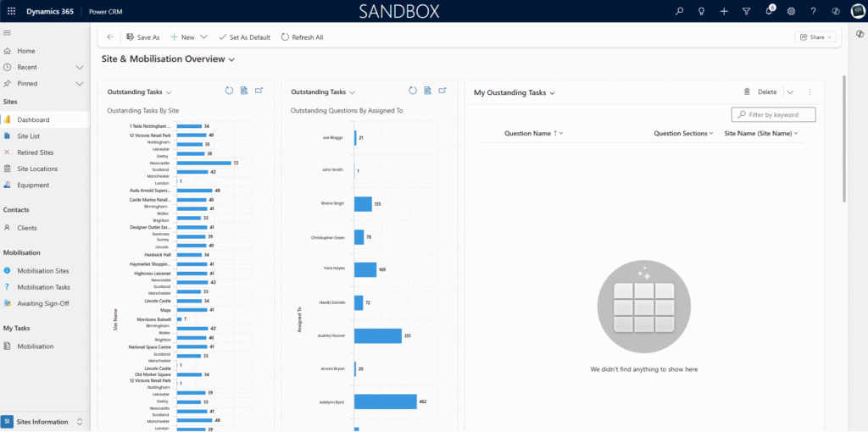Go to Site List in navigation
The image size is (868, 432).
click(x=28, y=136)
